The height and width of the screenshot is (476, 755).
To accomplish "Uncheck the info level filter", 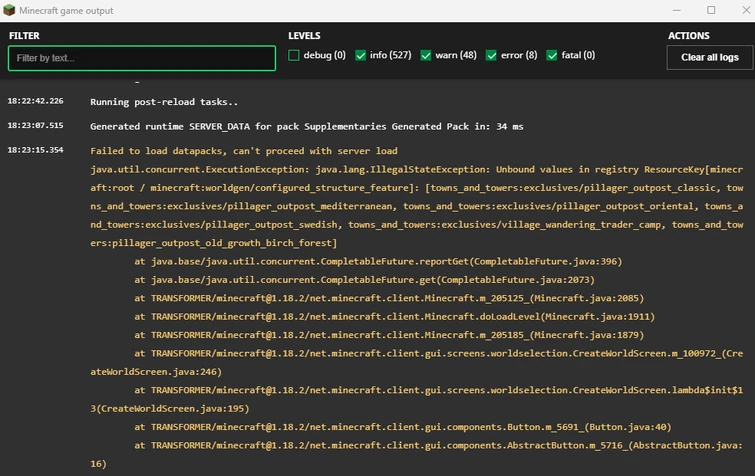I will 361,56.
